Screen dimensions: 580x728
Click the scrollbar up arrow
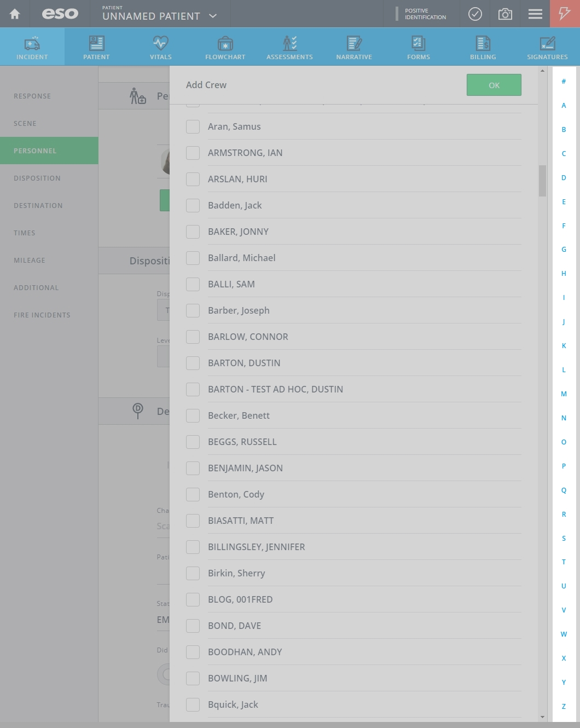pos(542,71)
